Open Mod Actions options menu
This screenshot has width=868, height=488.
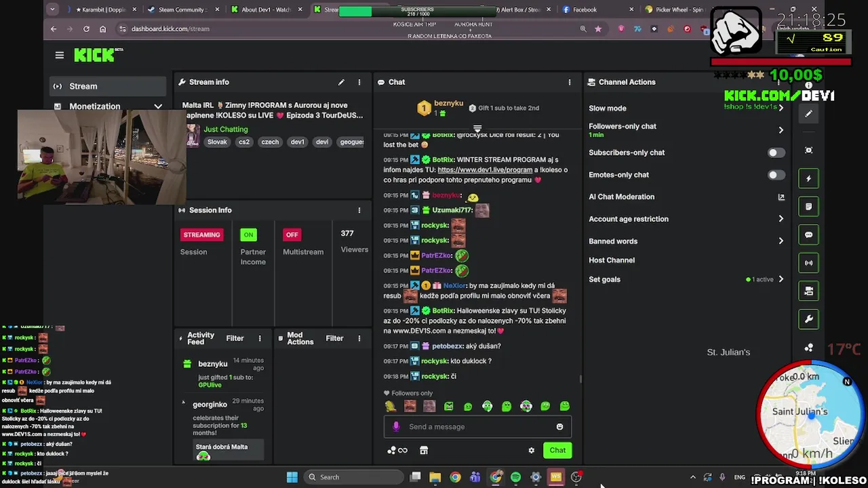coord(359,338)
